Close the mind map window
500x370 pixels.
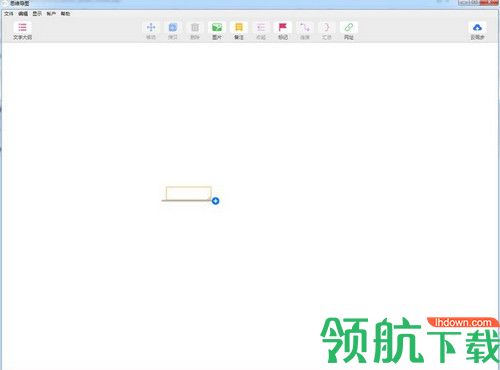tap(490, 3)
